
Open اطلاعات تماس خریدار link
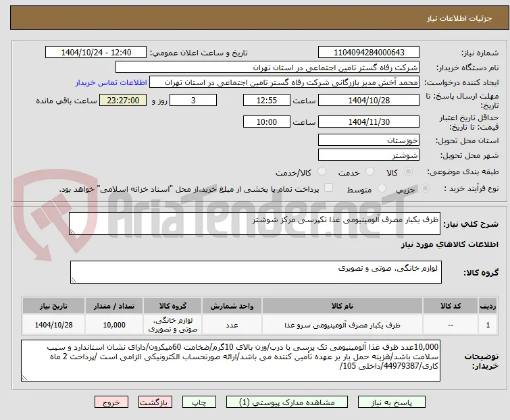coord(111,82)
